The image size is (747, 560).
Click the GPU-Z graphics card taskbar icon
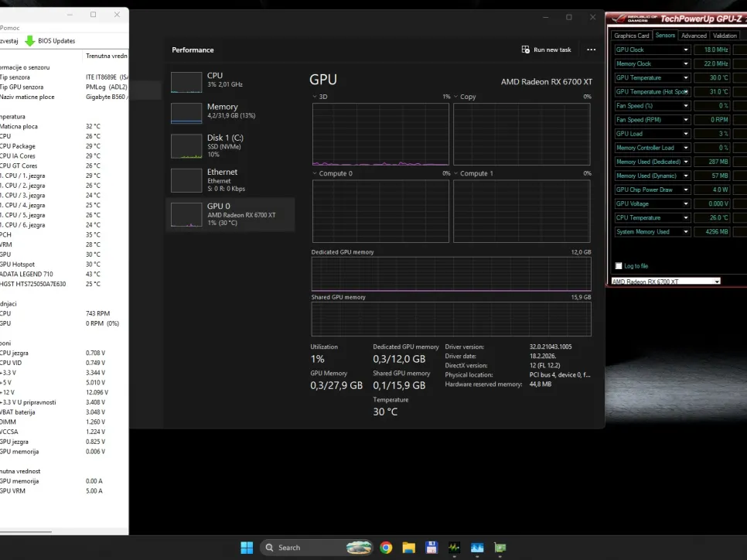point(500,548)
